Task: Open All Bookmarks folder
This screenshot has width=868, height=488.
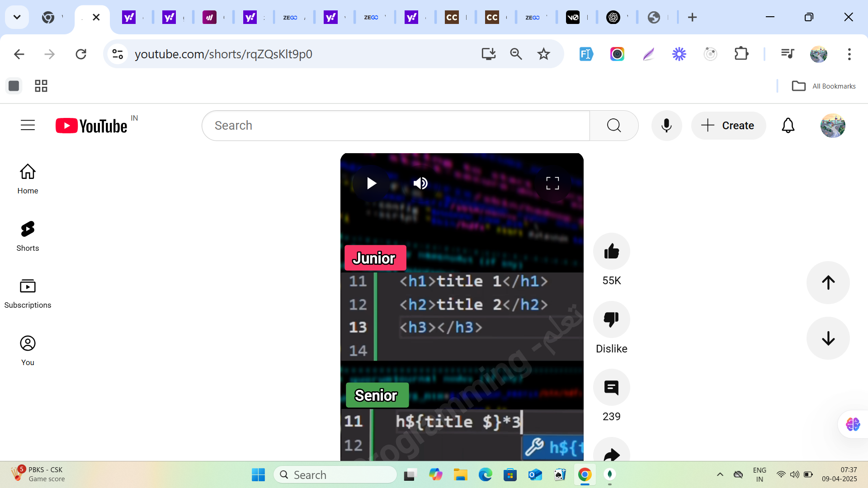Action: [824, 86]
